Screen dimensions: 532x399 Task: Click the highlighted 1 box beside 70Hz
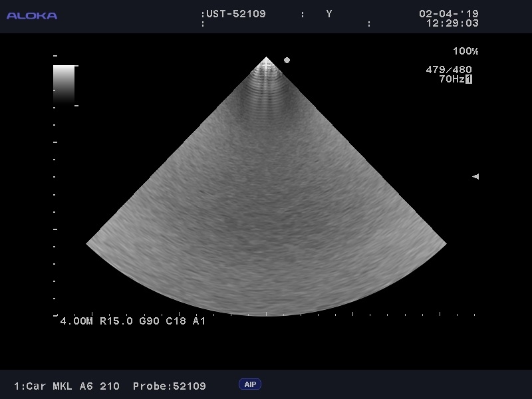[469, 79]
